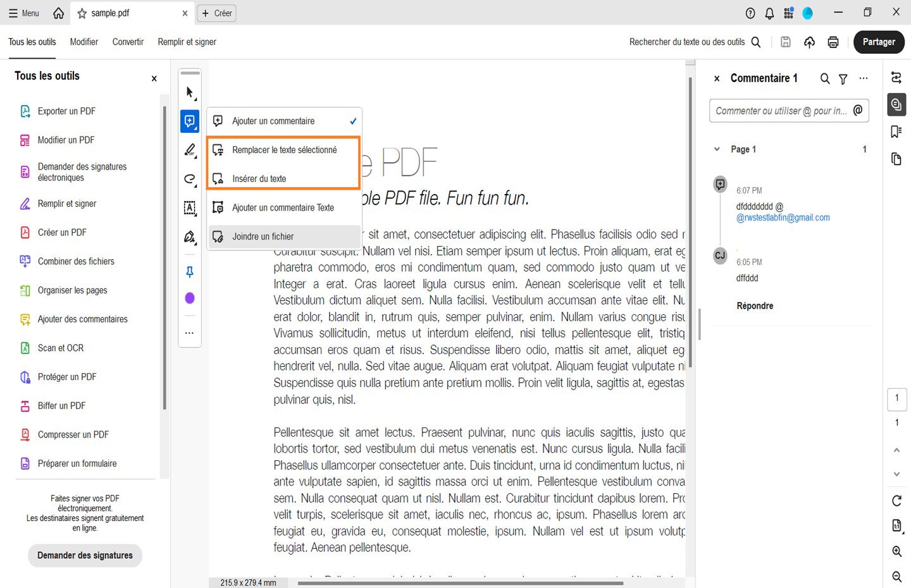911x588 pixels.
Task: Choose Ajouter un commentaire Texte
Action: pos(284,207)
